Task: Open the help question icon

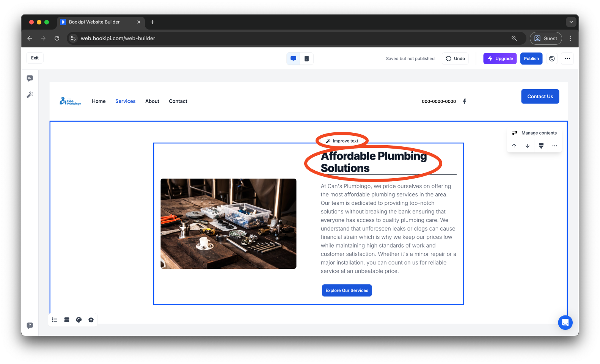Action: point(30,325)
